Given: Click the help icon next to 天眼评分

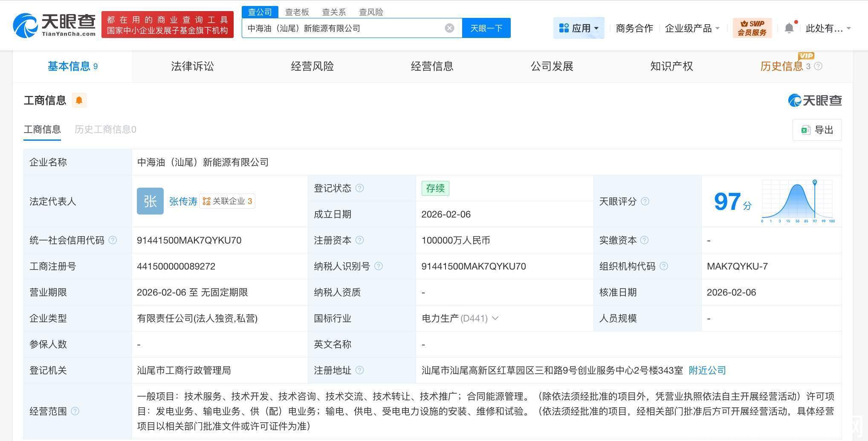Looking at the screenshot, I should (645, 201).
